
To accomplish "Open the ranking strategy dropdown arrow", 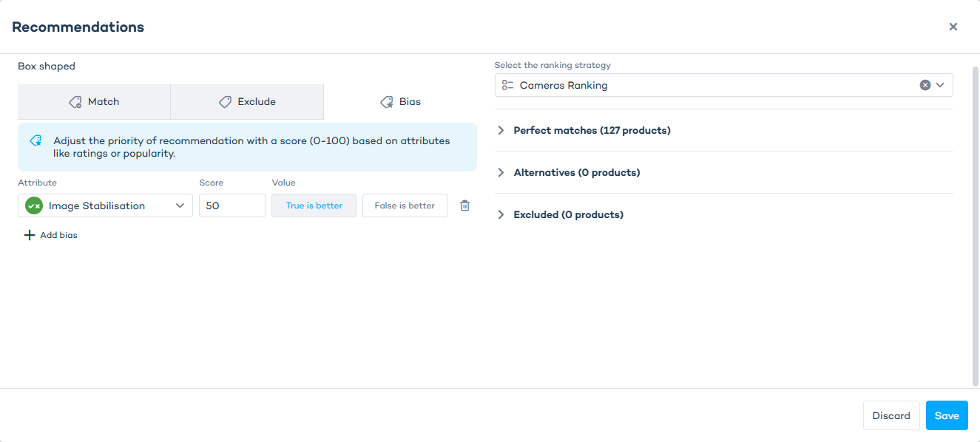I will tap(941, 85).
